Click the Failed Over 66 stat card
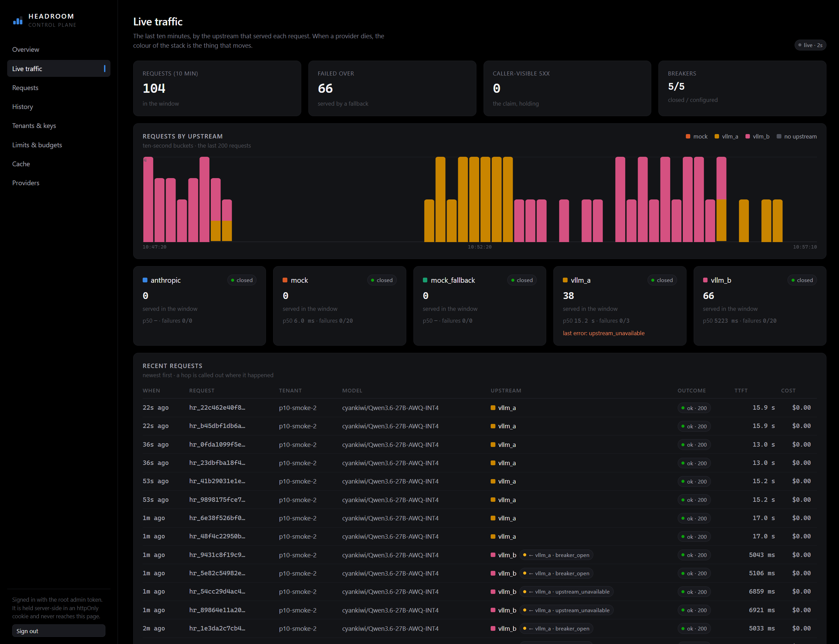The height and width of the screenshot is (644, 839). (392, 88)
